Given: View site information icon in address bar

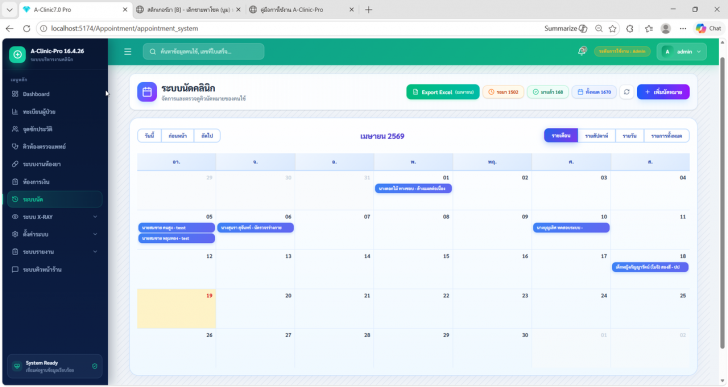Looking at the screenshot, I should pyautogui.click(x=43, y=28).
